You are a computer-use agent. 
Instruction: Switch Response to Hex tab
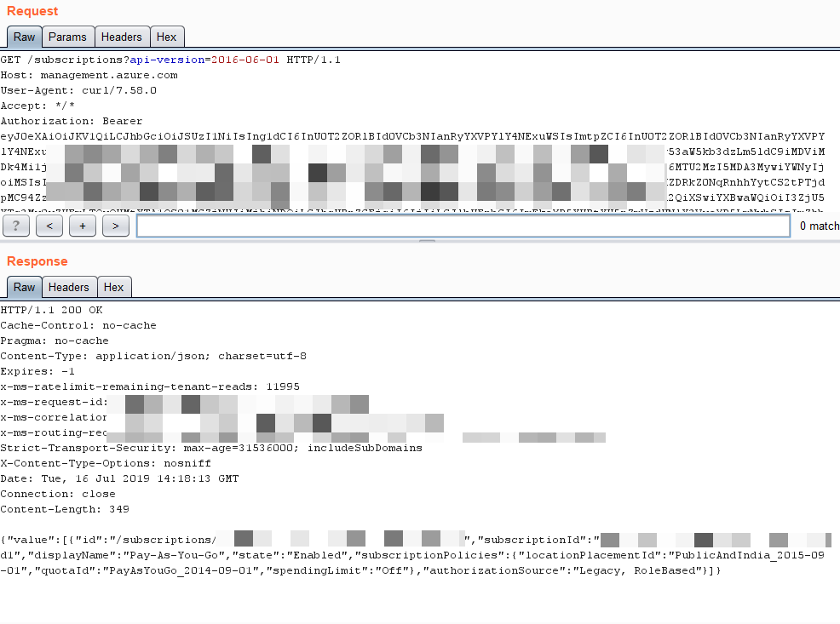(114, 287)
